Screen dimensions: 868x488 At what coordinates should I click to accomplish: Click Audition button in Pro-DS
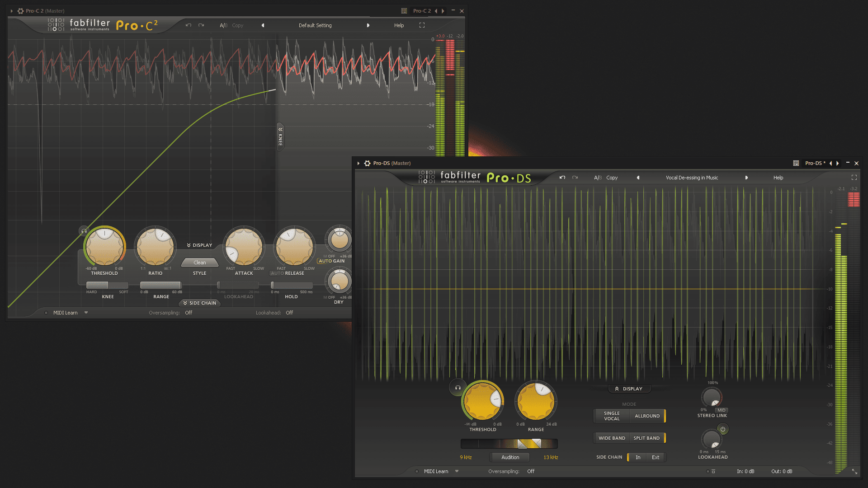click(510, 457)
